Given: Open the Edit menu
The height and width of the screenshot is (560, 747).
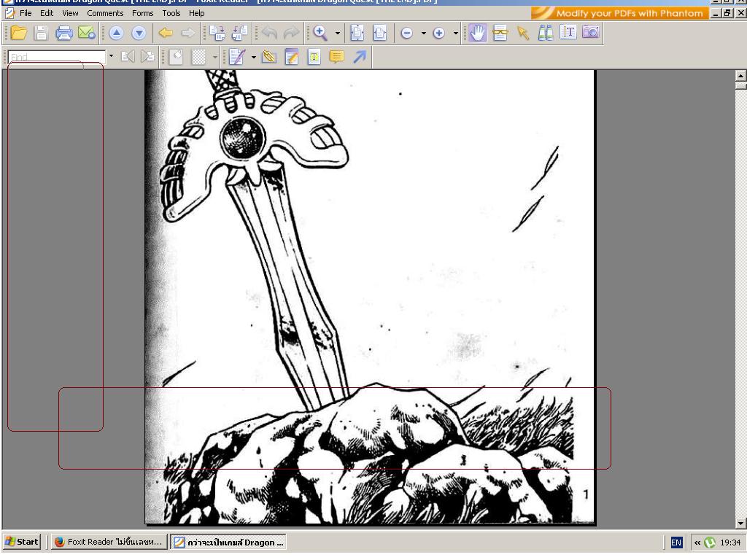Looking at the screenshot, I should point(47,13).
